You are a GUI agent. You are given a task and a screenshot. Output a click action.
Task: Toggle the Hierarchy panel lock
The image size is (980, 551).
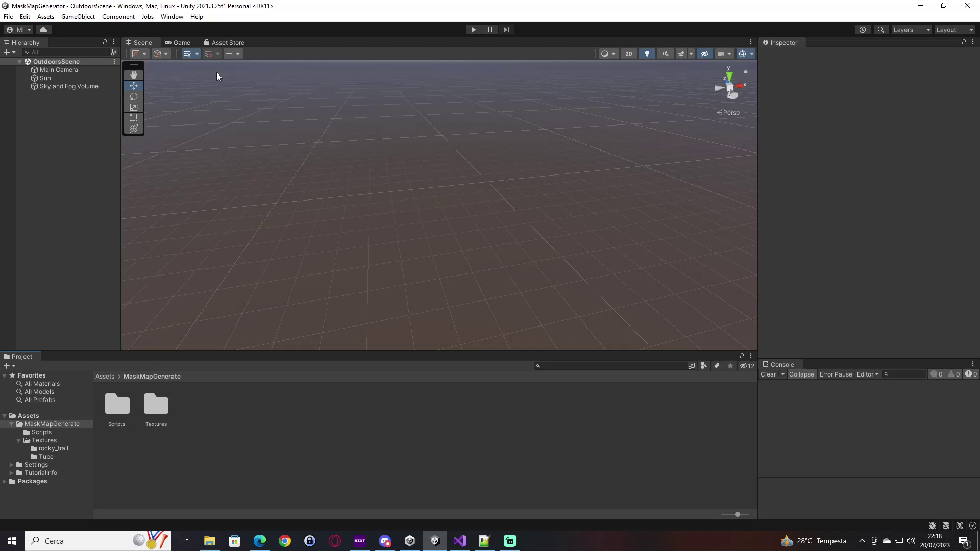point(105,42)
